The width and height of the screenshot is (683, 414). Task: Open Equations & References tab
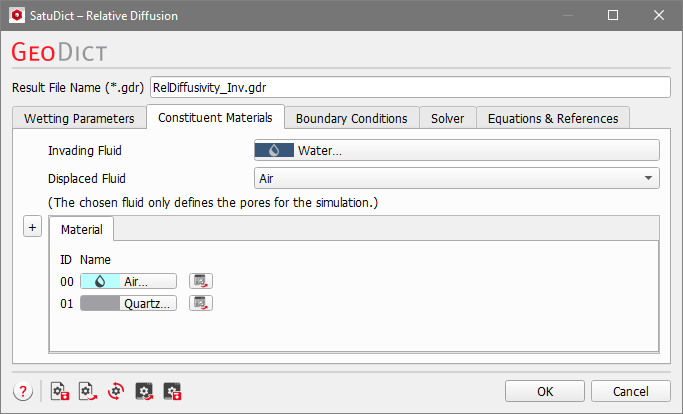553,118
